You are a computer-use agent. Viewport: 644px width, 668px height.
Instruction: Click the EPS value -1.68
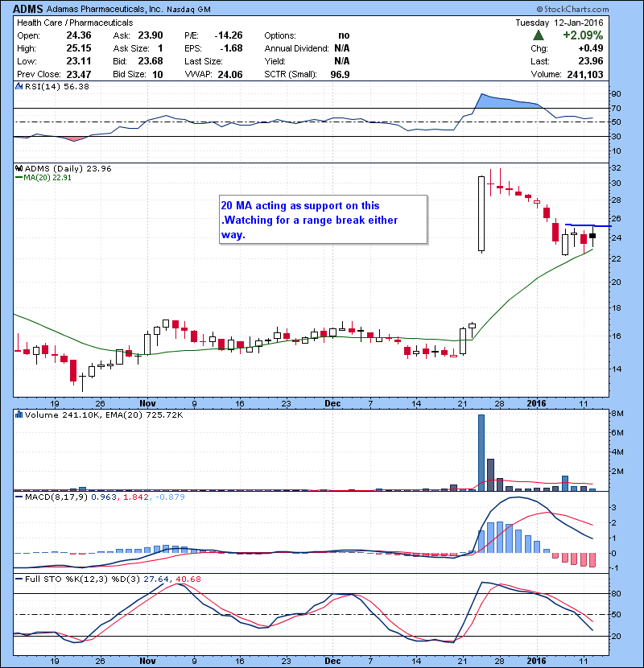pos(231,48)
